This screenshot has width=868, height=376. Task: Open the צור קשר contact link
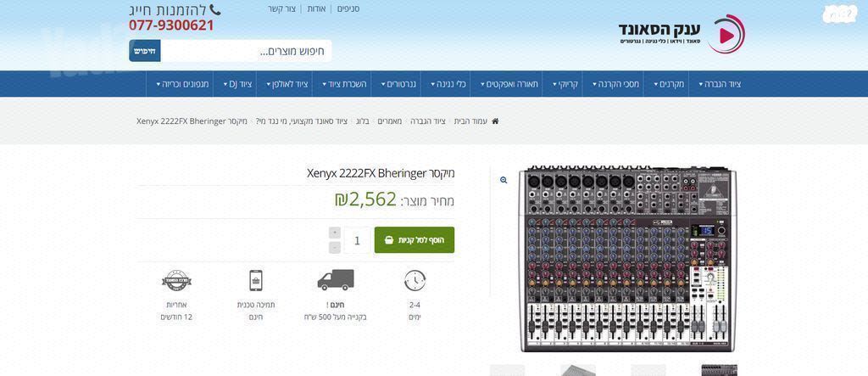(x=282, y=8)
